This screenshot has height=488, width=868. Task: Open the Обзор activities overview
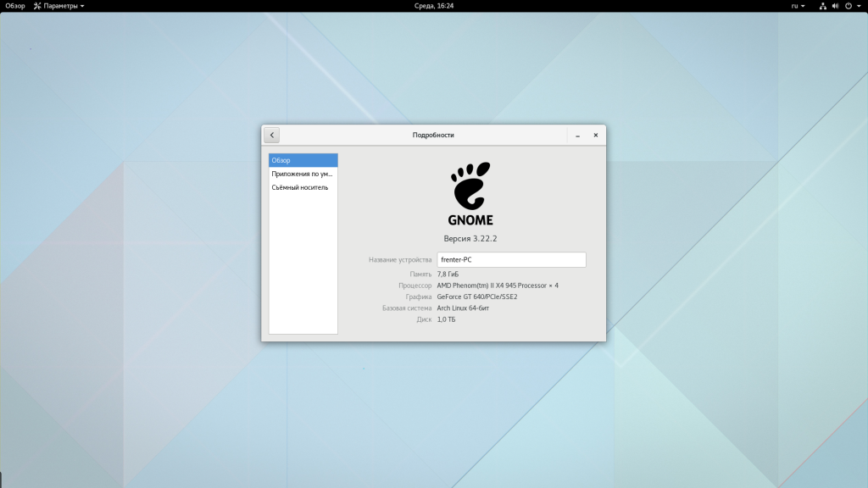[15, 6]
